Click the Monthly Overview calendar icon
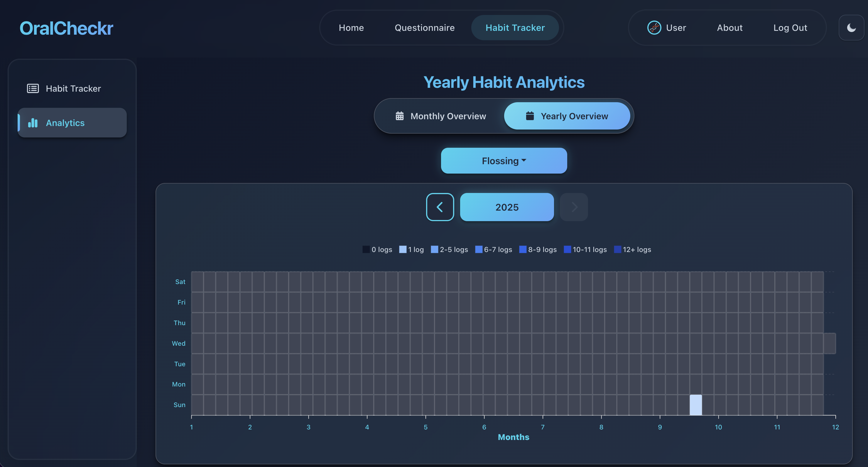Viewport: 868px width, 467px height. point(399,116)
